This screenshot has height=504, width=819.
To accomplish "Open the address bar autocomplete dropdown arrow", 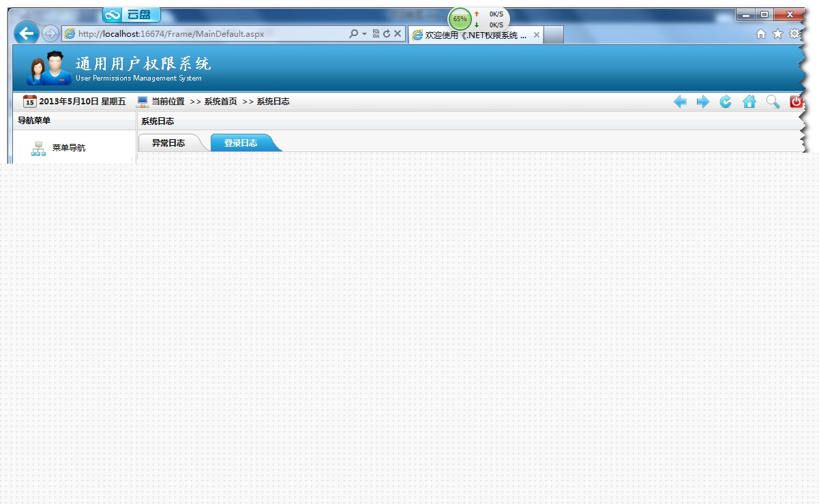I will 364,33.
